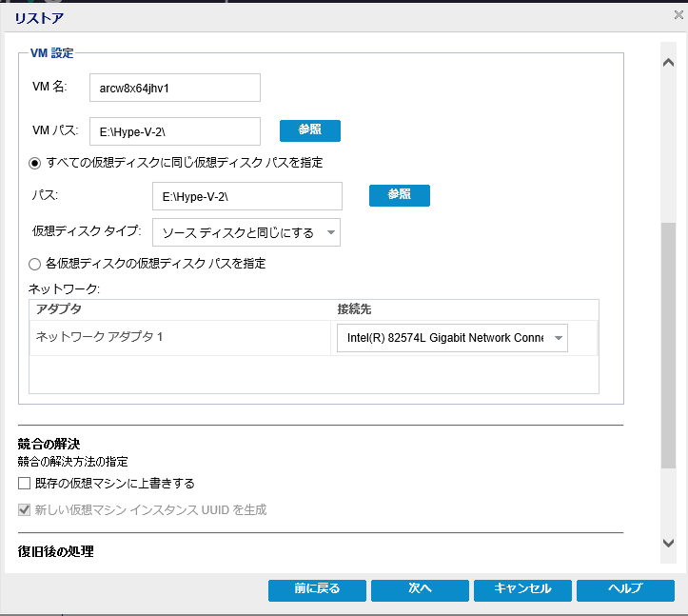Click the 接続先 column header
The image size is (688, 616).
tap(464, 309)
